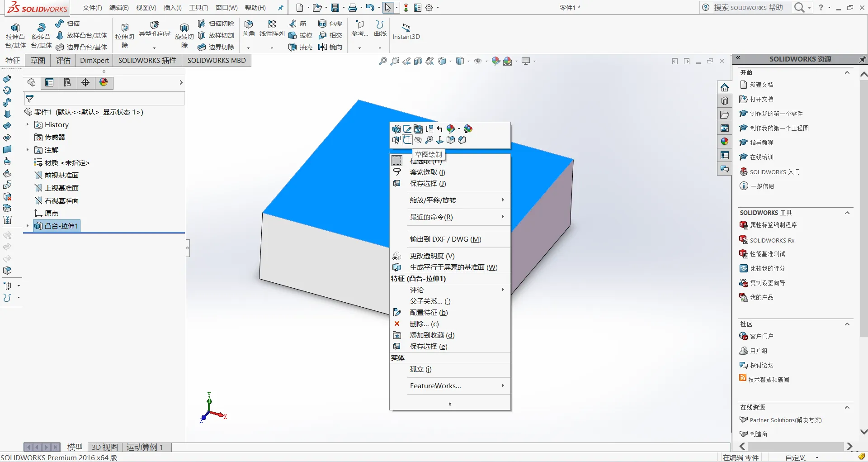Select the Extruded Boss/Base tool (拉伸凸台/基体)
Viewport: 868px width, 462px height.
click(15, 35)
